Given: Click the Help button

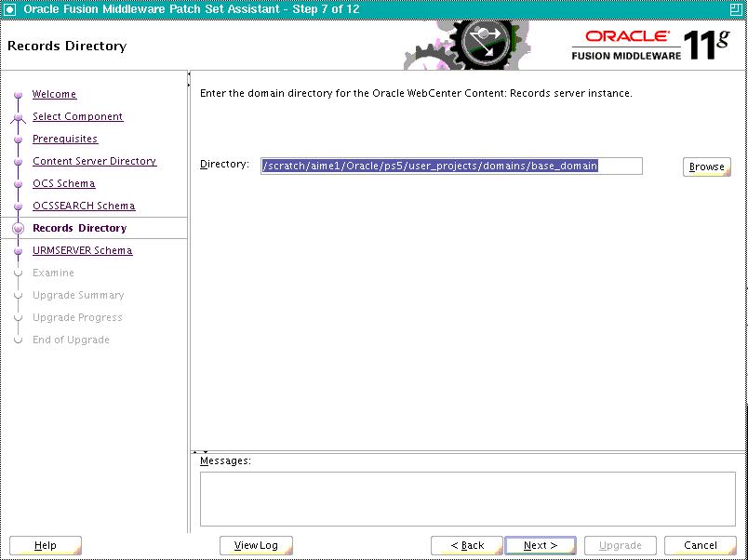Looking at the screenshot, I should click(x=46, y=545).
